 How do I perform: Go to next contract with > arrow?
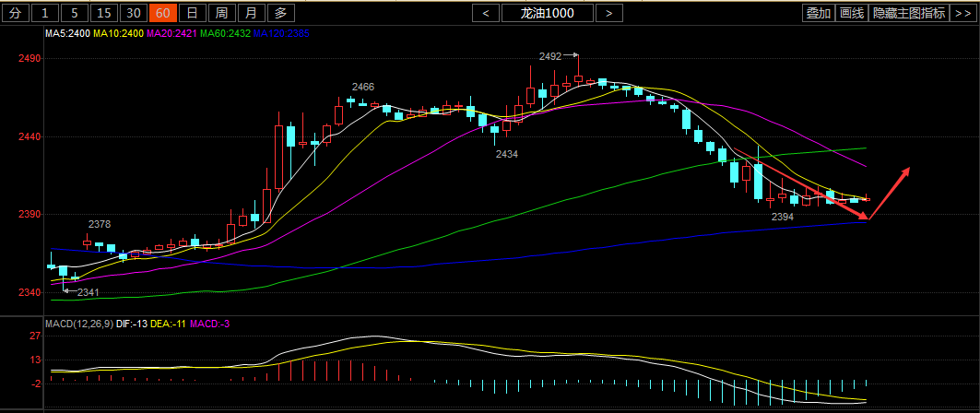(608, 13)
